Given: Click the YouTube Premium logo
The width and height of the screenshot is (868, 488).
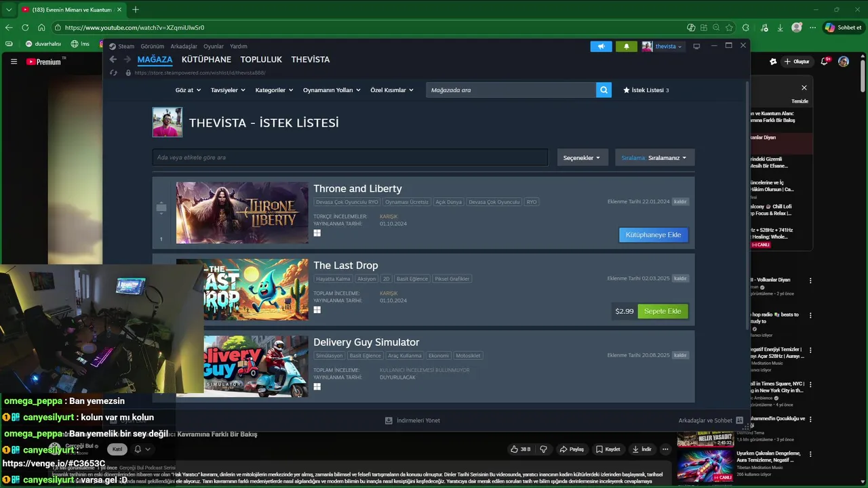Looking at the screenshot, I should (44, 62).
